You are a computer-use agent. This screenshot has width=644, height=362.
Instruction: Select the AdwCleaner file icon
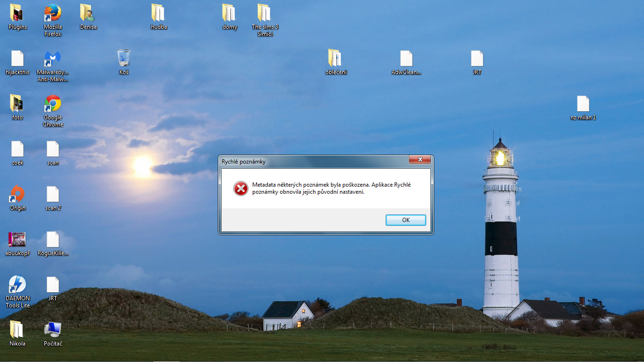406,58
